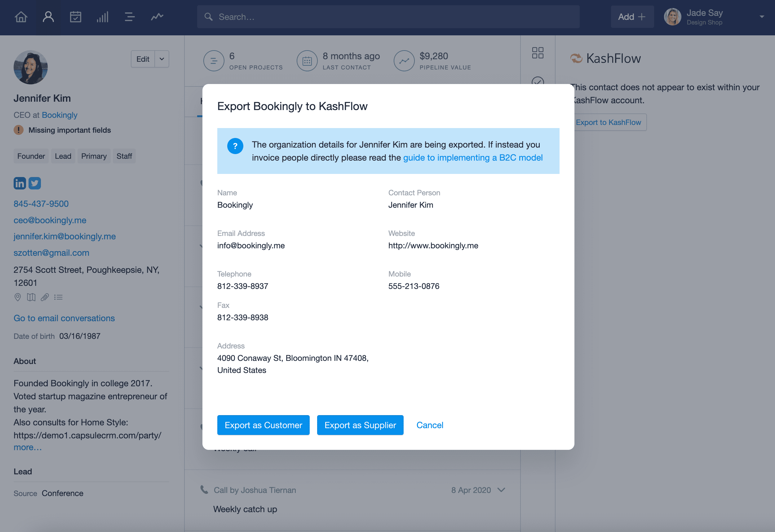Click the Analytics bar chart icon
This screenshot has height=532, width=775.
pyautogui.click(x=102, y=16)
